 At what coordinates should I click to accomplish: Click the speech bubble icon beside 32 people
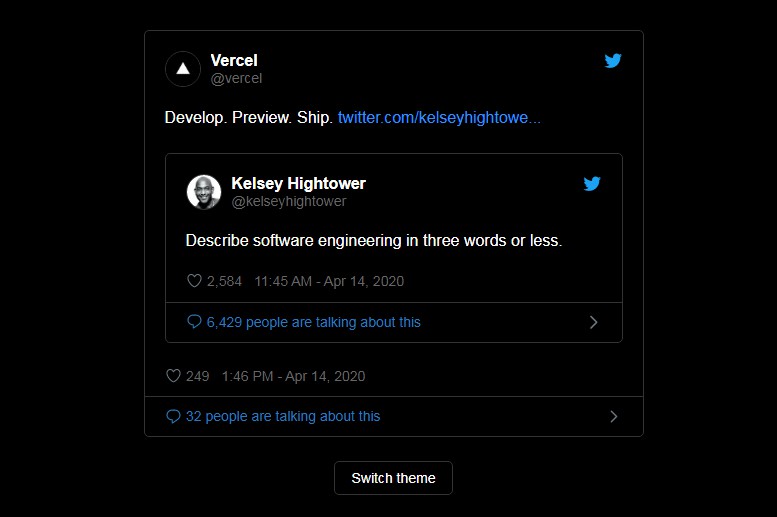pos(173,416)
